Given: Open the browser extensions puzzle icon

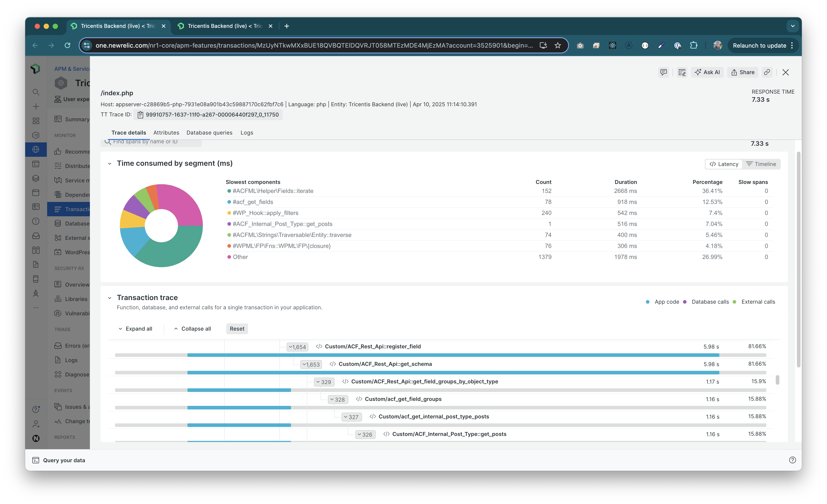Looking at the screenshot, I should [x=694, y=45].
